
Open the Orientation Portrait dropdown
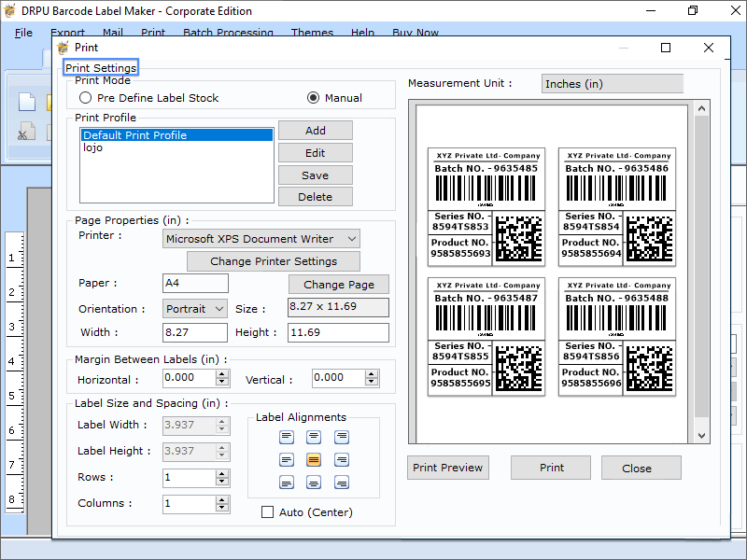(219, 309)
